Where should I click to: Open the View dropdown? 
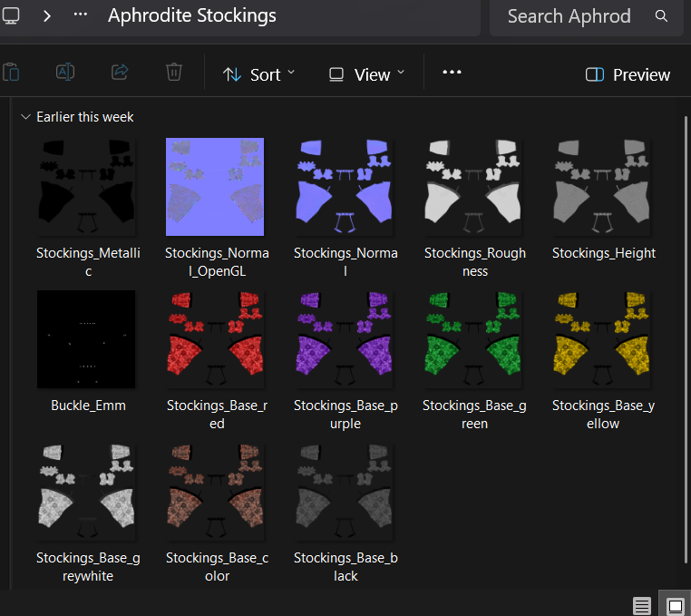tap(366, 74)
